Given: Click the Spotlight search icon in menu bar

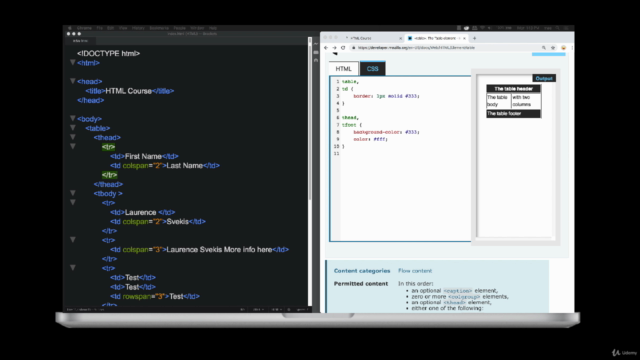Looking at the screenshot, I should 558,28.
